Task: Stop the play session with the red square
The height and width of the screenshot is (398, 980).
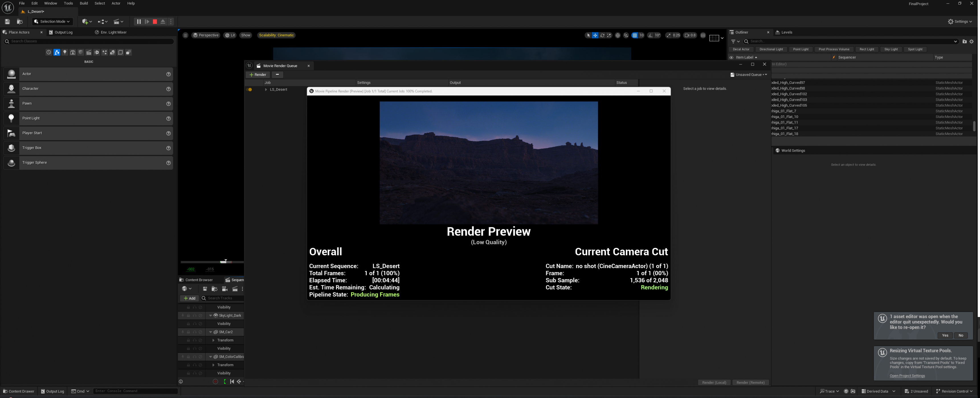Action: [155, 22]
